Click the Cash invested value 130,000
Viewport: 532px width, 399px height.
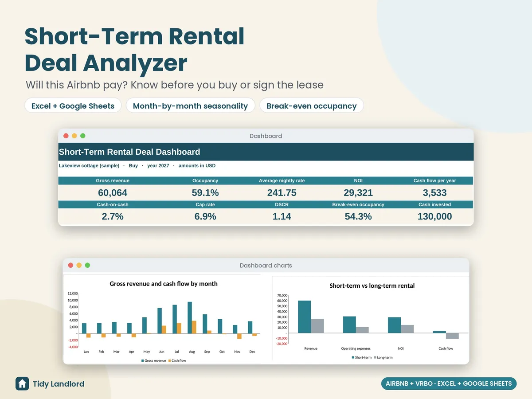pos(435,216)
